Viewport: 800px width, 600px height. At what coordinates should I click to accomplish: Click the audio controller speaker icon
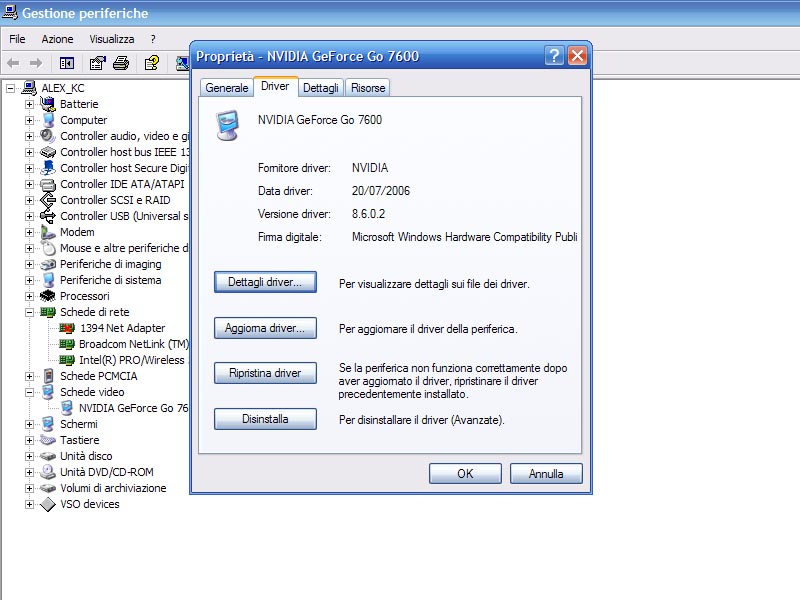coord(47,136)
